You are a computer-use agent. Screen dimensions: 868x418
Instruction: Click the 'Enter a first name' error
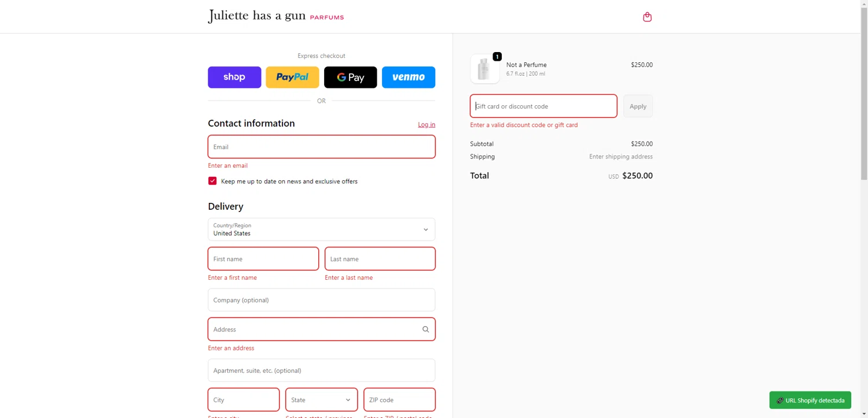click(x=232, y=278)
